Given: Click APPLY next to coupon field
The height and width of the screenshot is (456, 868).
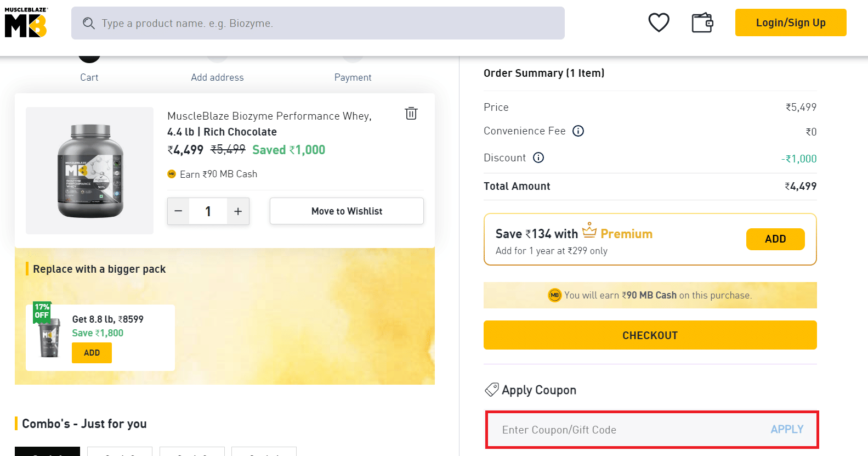Looking at the screenshot, I should [x=787, y=430].
